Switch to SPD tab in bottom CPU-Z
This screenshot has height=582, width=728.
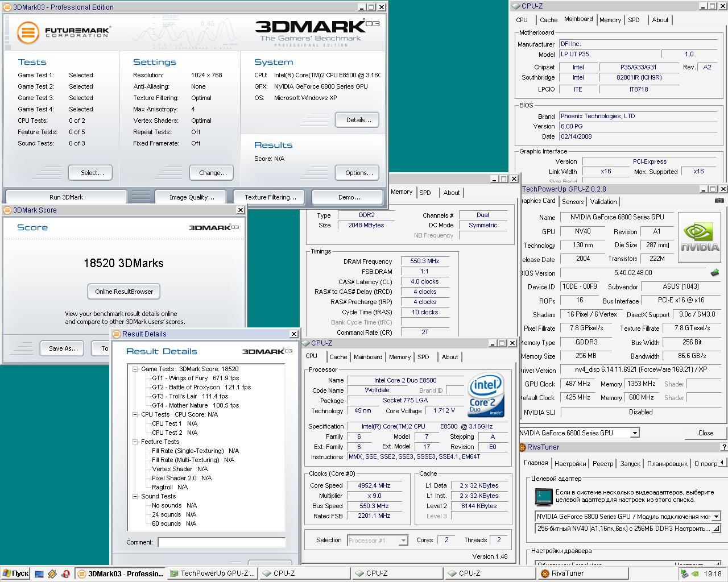click(423, 357)
